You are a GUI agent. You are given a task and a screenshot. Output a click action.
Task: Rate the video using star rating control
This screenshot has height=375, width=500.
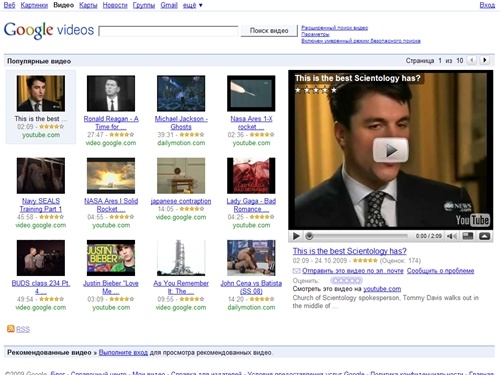tap(346, 280)
